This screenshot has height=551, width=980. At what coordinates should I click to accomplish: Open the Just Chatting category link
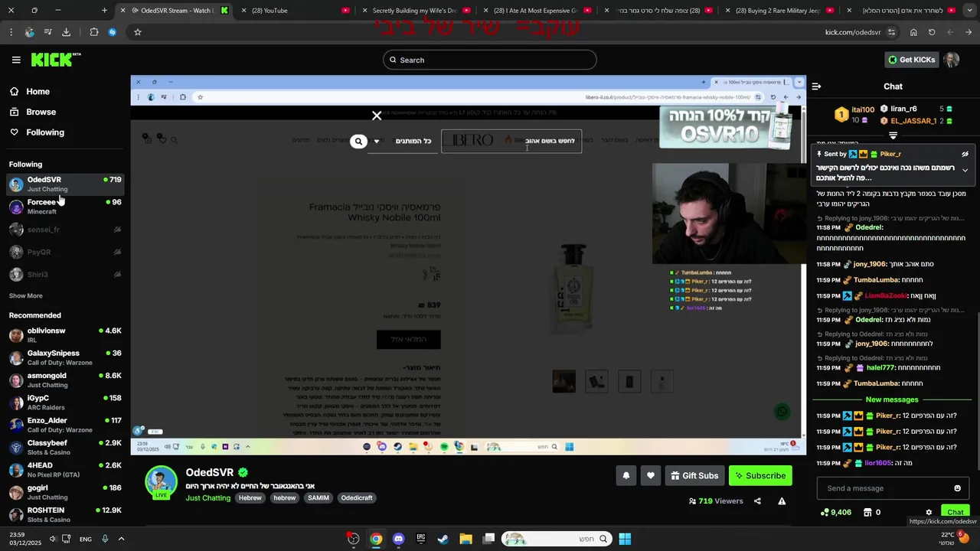tap(207, 498)
